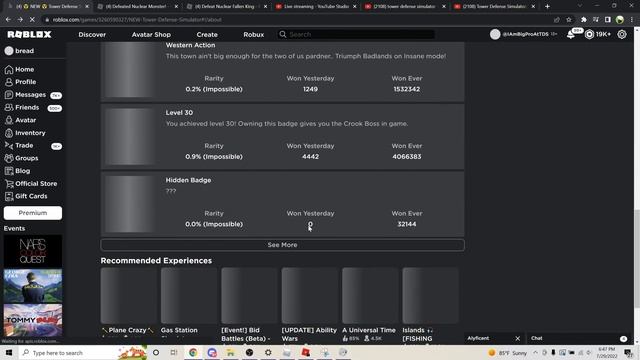640x360 pixels.
Task: Click the See More badges button
Action: [x=282, y=245]
